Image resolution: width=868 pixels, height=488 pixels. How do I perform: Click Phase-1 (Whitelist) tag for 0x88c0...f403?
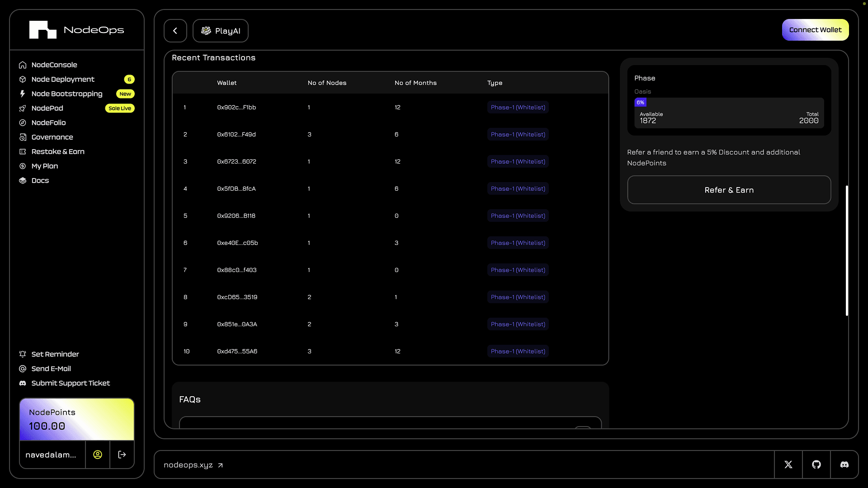click(x=518, y=270)
